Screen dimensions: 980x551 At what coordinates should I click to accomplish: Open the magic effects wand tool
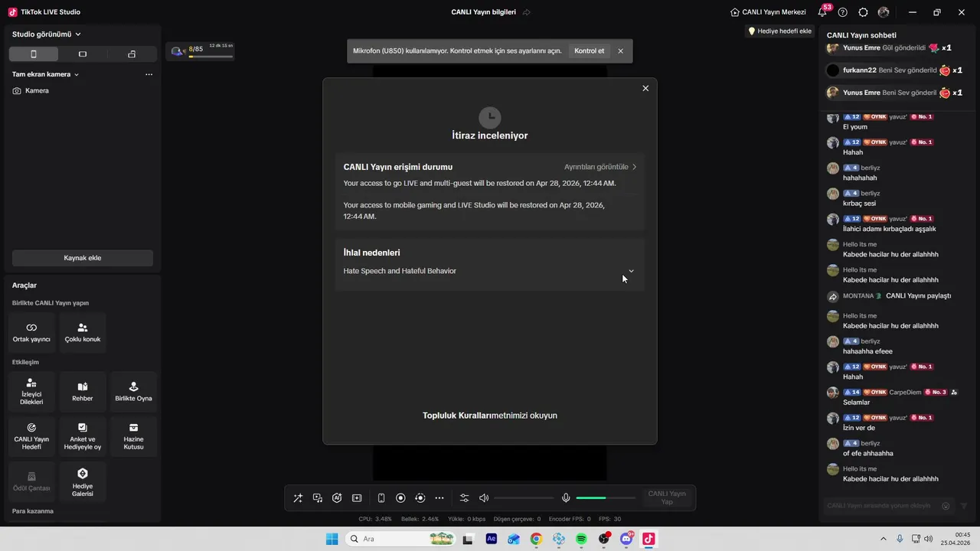click(298, 498)
